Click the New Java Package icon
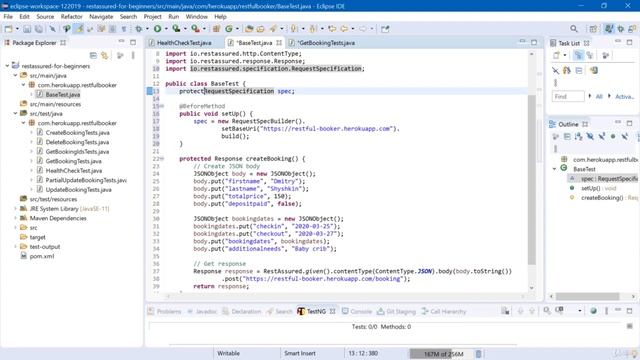640x360 pixels. point(216,29)
